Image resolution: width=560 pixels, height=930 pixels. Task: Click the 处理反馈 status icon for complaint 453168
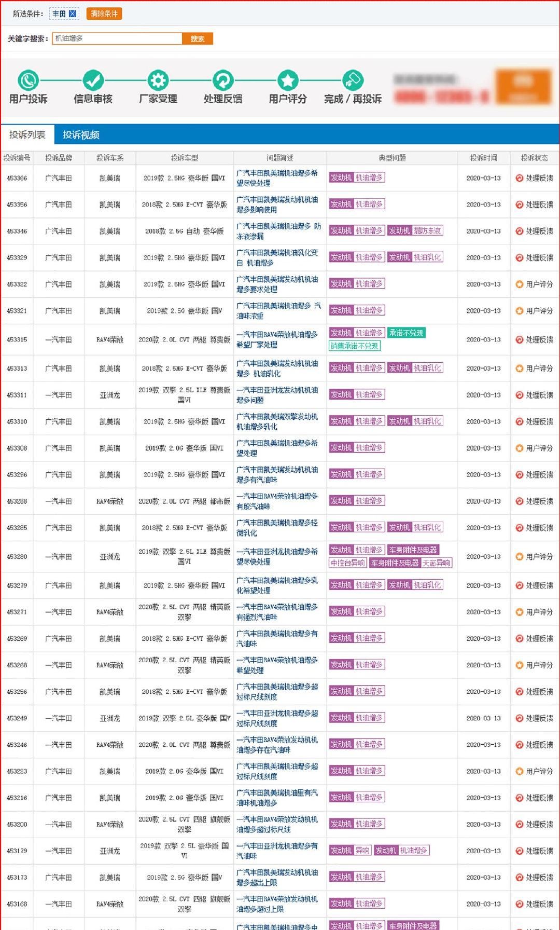click(519, 904)
